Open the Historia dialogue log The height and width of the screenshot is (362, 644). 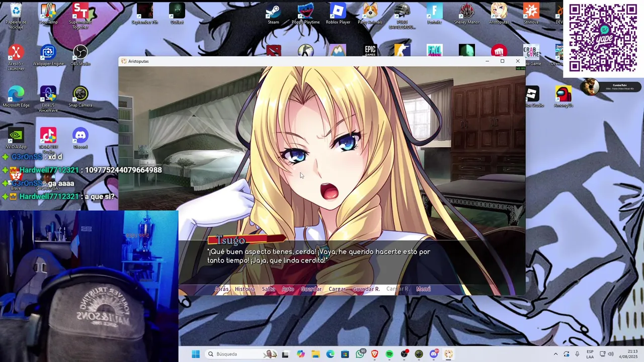(245, 289)
